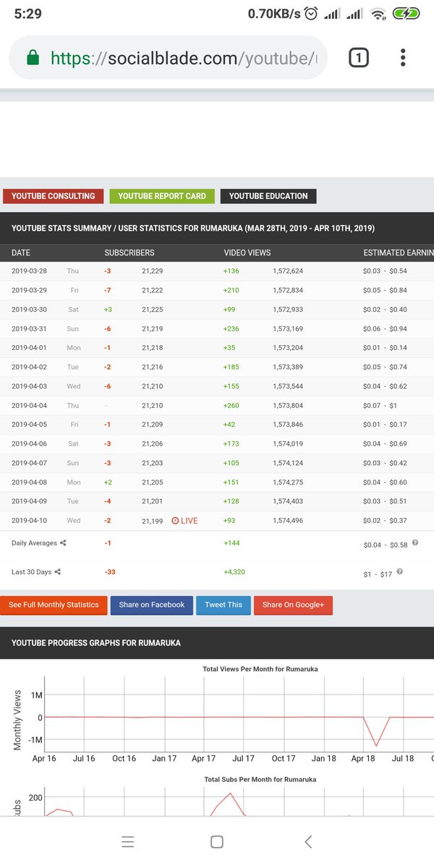Image resolution: width=434 pixels, height=868 pixels.
Task: Tap the VIDEO VIEWS column header
Action: point(247,253)
